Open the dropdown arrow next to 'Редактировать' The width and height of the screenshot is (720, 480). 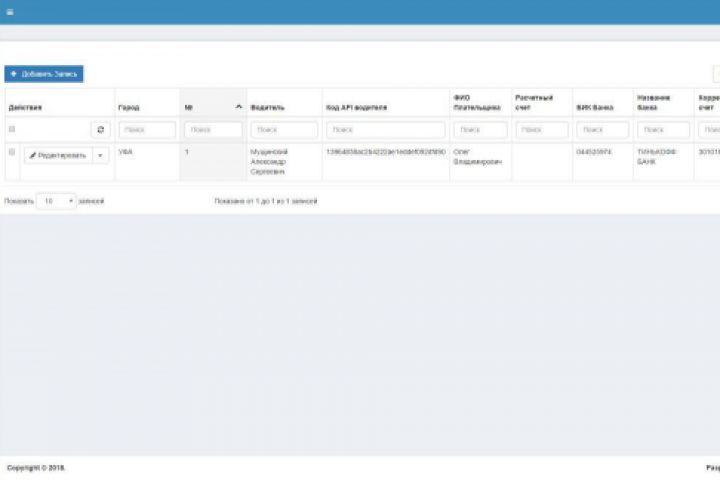coord(101,155)
